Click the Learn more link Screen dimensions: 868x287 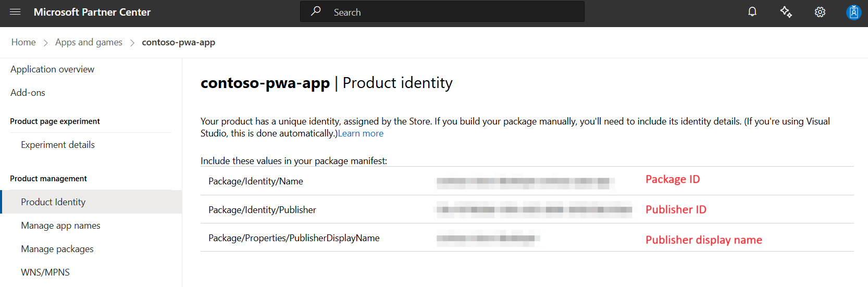pos(361,133)
